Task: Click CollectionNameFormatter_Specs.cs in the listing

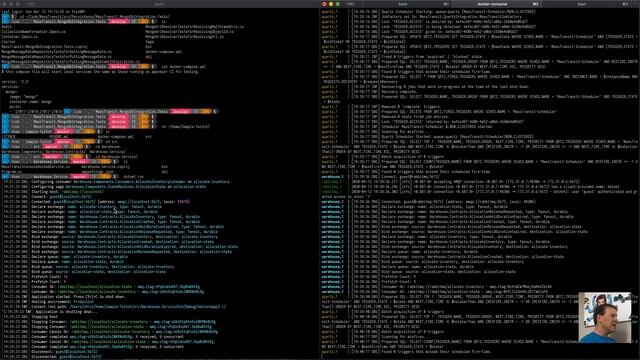Action: (x=33, y=31)
